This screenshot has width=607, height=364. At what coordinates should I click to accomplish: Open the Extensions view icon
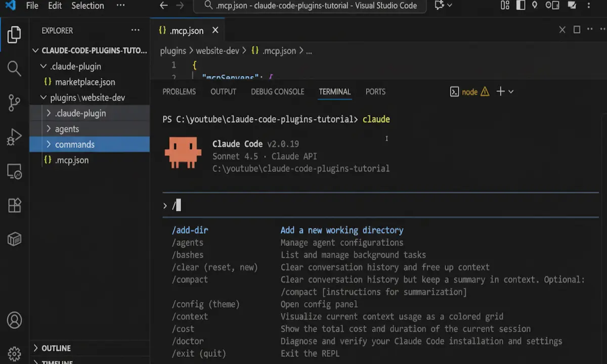(14, 205)
